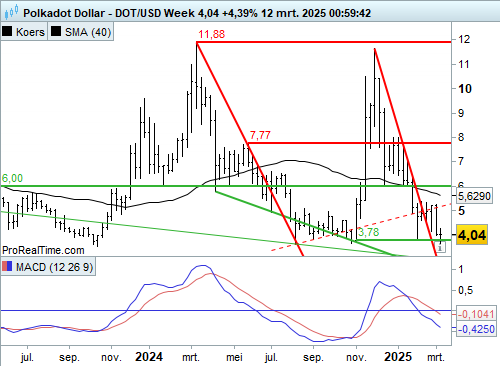Screen dimensions: 500x366
Task: Click the yellow 4,04 current price tag
Action: [x=472, y=235]
